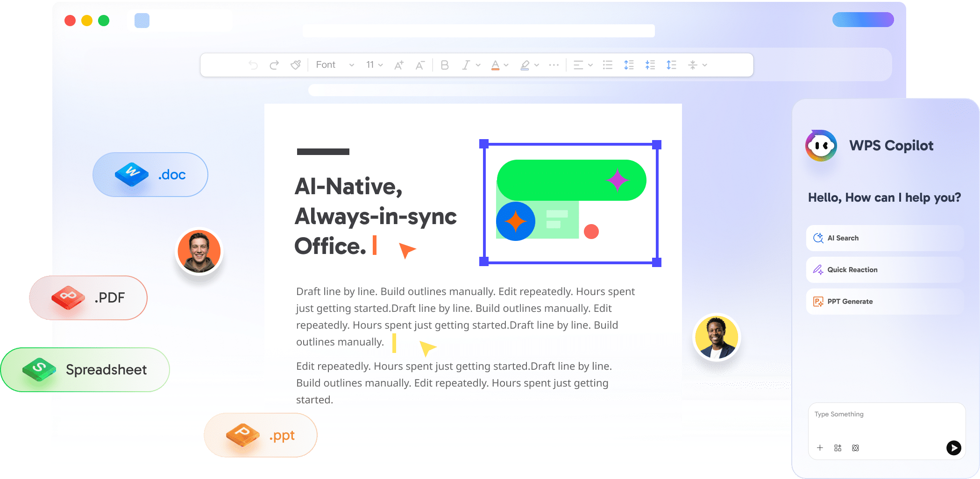980x479 pixels.
Task: Select the Bold formatting icon
Action: (444, 65)
